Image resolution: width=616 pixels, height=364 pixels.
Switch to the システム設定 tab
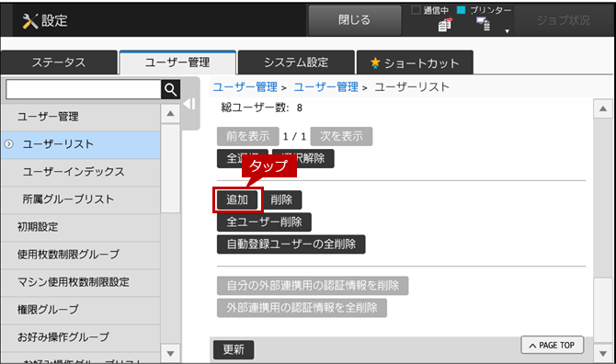[x=296, y=63]
